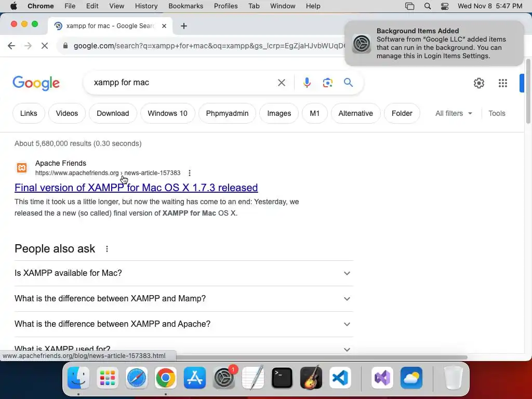Open GarageBand from the Dock
This screenshot has width=532, height=399.
pos(311,378)
